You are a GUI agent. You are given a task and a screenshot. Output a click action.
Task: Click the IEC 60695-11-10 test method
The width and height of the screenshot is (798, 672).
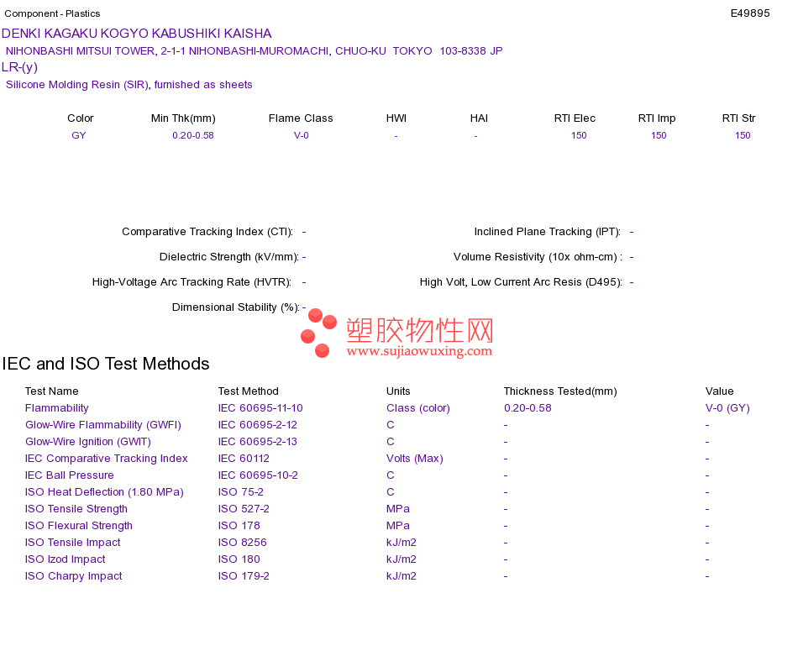coord(260,407)
